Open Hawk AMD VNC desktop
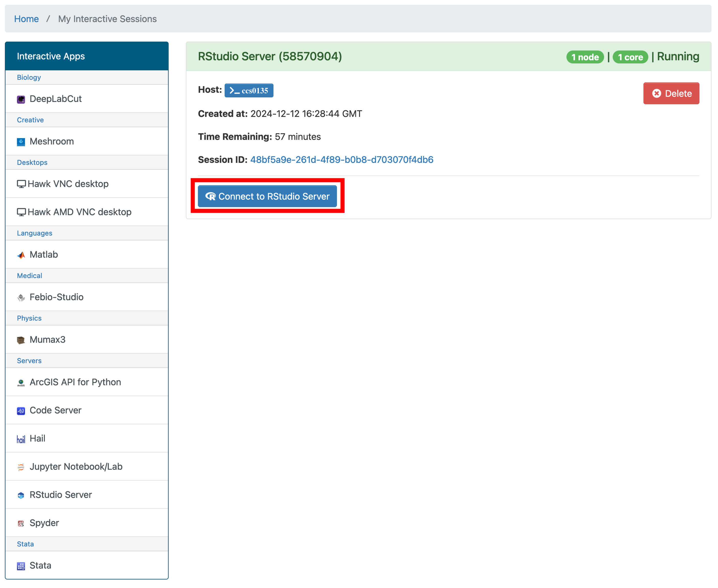This screenshot has height=588, width=718. tap(87, 212)
